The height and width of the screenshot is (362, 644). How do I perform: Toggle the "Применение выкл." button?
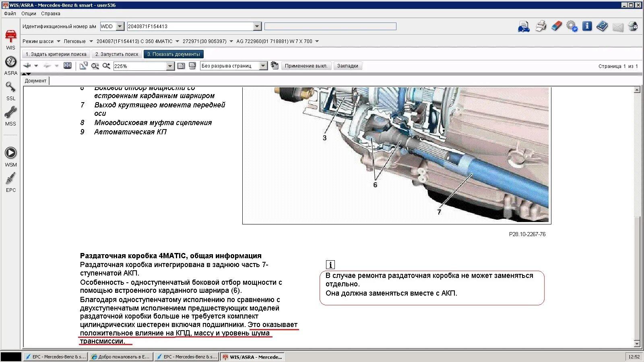[x=306, y=66]
